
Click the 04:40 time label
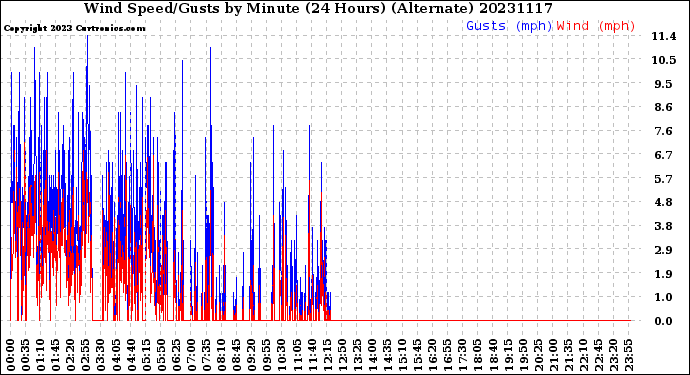pyautogui.click(x=131, y=356)
